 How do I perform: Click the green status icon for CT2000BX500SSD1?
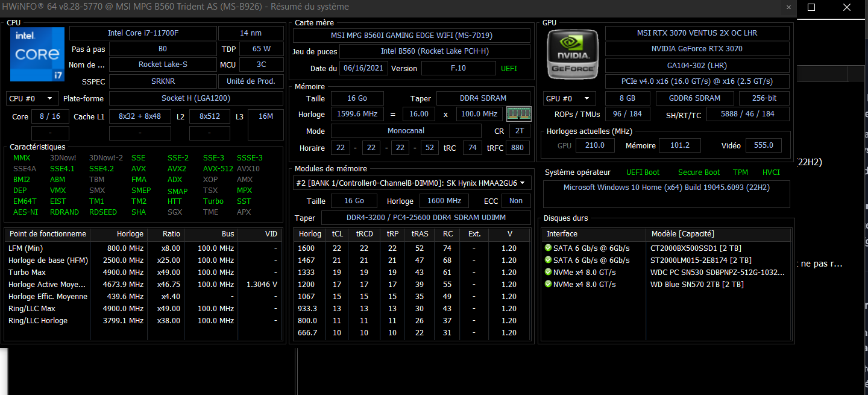[548, 248]
